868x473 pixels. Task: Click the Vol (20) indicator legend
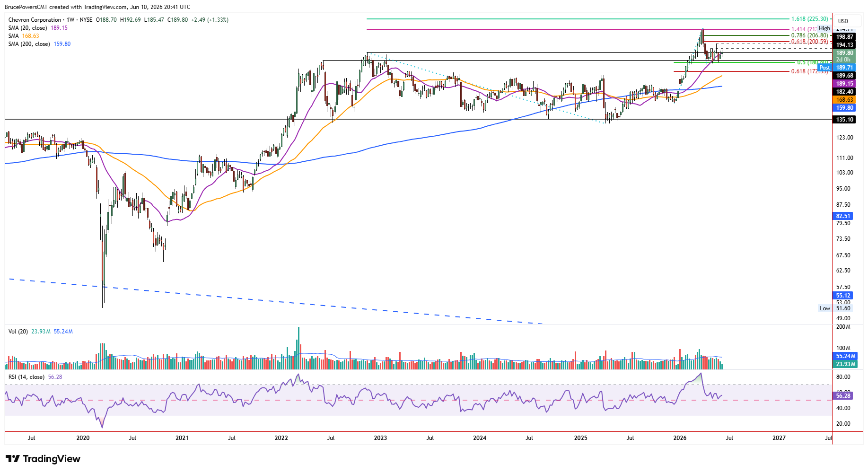point(18,332)
